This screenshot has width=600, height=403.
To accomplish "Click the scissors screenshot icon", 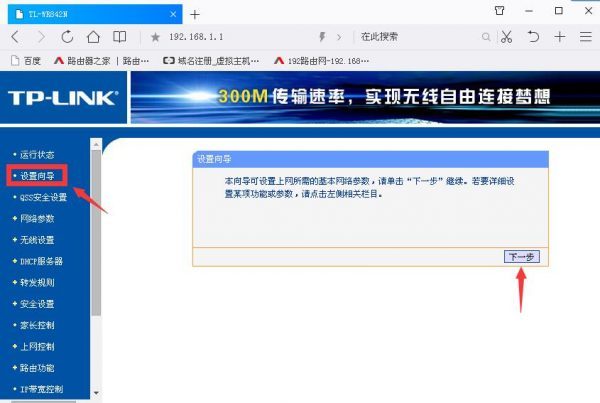I will pos(506,36).
